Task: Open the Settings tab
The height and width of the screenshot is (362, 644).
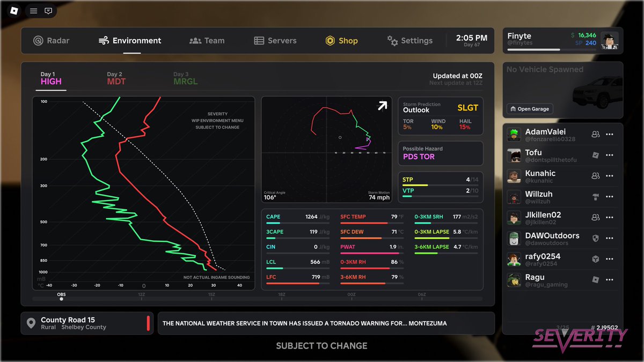Action: click(x=410, y=41)
